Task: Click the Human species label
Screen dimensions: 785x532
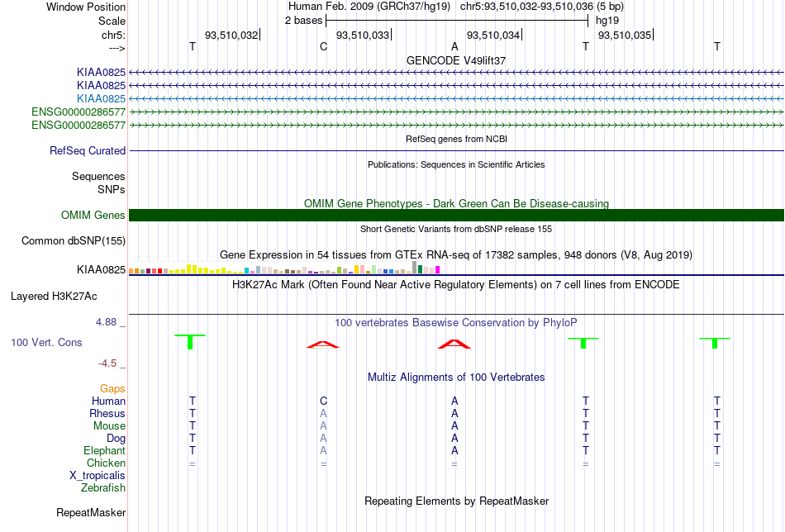Action: tap(108, 401)
